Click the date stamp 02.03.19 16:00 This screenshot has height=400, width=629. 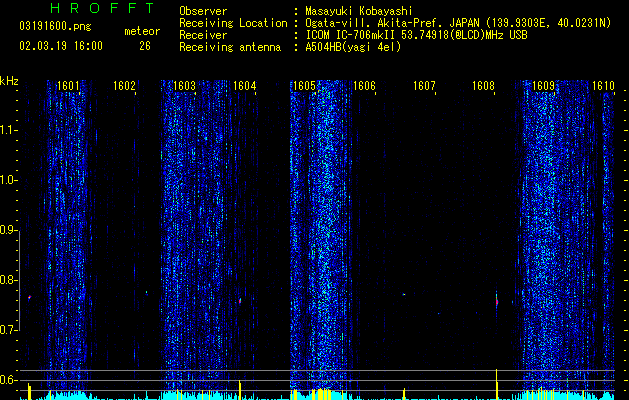coord(61,46)
